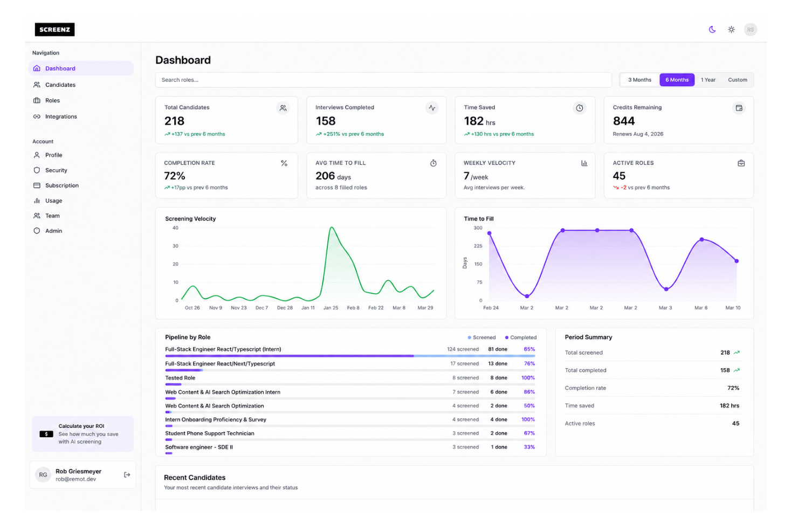
Task: Click the Completed legend dot
Action: tap(507, 337)
